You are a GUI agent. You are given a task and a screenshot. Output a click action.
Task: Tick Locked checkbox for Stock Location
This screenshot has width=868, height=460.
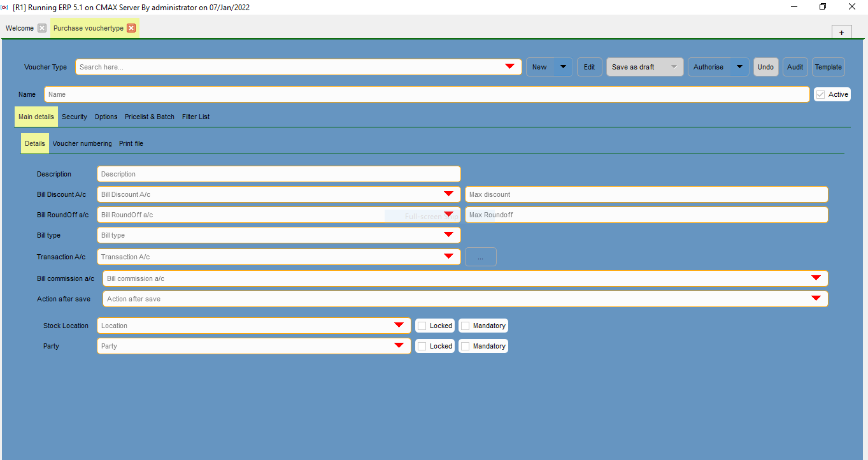pyautogui.click(x=422, y=326)
